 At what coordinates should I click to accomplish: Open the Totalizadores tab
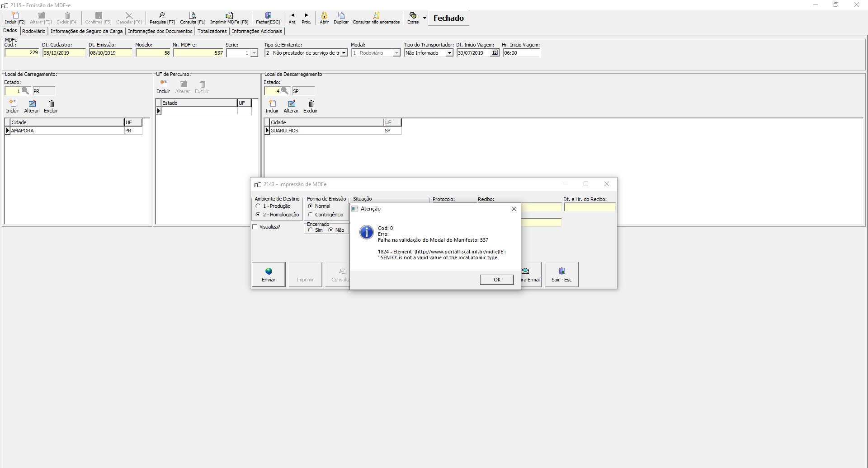point(212,31)
